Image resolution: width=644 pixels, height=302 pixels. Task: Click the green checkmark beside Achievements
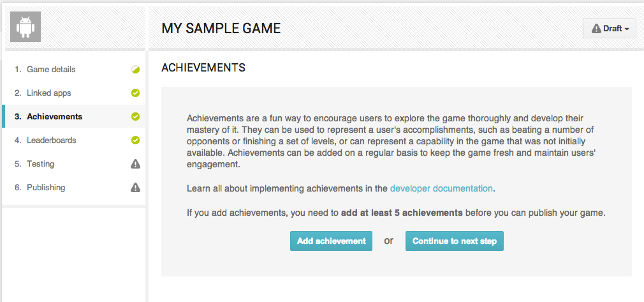pos(135,117)
